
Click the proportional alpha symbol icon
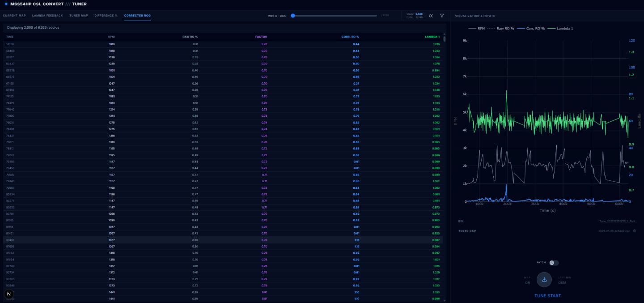pos(431,16)
